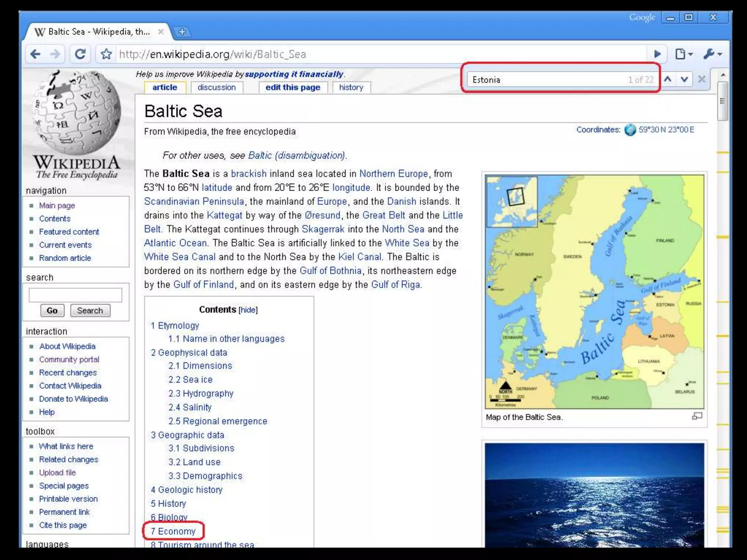This screenshot has height=560, width=747.
Task: Open the Northern Europe link
Action: (394, 174)
